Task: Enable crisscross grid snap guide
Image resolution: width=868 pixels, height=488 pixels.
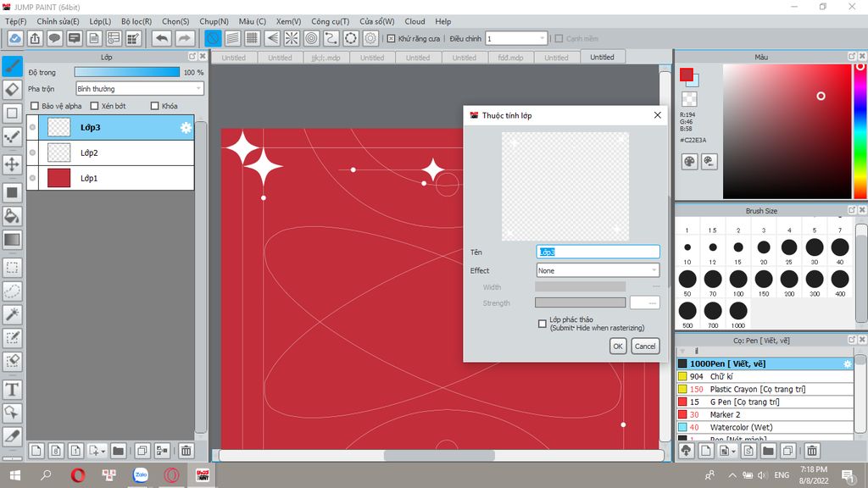Action: pos(253,38)
